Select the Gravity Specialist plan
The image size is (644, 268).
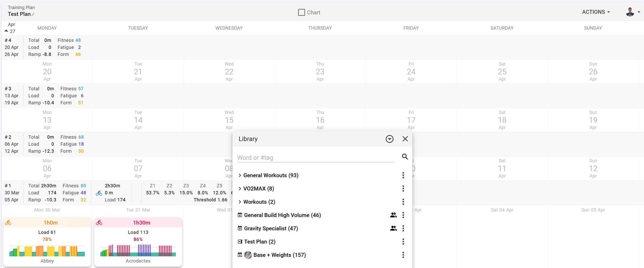coord(271,228)
